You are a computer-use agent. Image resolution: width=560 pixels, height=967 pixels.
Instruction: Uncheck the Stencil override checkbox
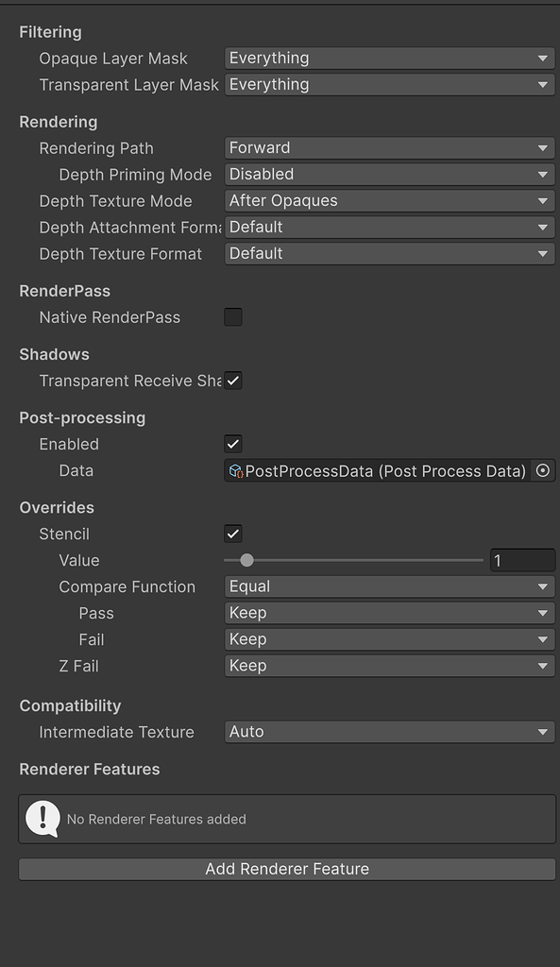point(232,534)
